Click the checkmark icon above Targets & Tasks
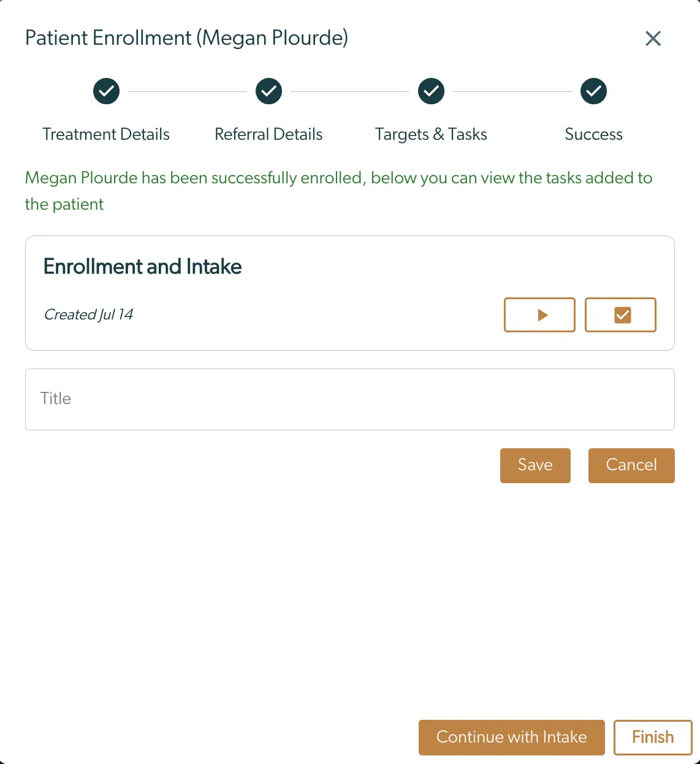700x764 pixels. tap(431, 91)
